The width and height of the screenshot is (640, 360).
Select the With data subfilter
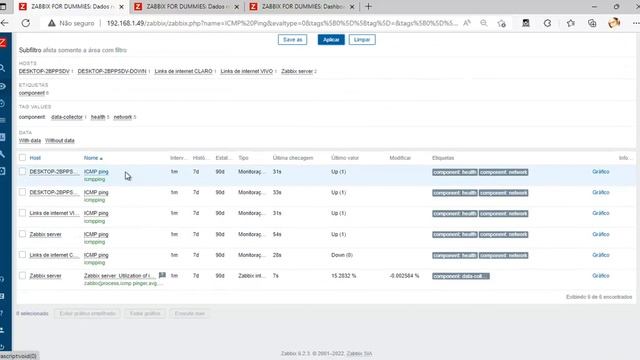tap(30, 140)
